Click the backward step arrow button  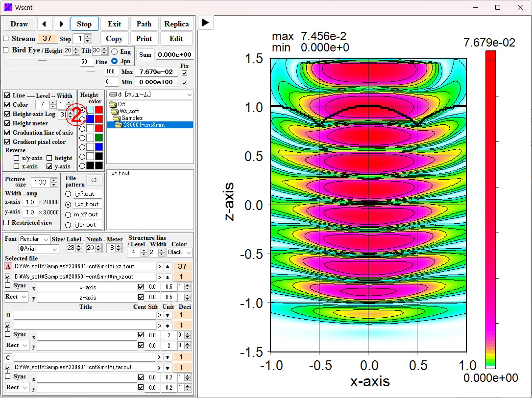pyautogui.click(x=45, y=24)
